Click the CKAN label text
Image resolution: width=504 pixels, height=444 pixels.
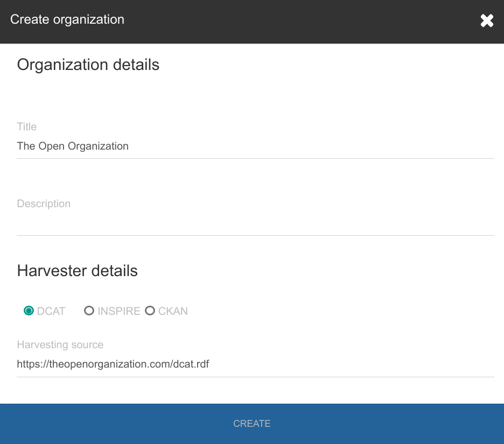click(173, 311)
